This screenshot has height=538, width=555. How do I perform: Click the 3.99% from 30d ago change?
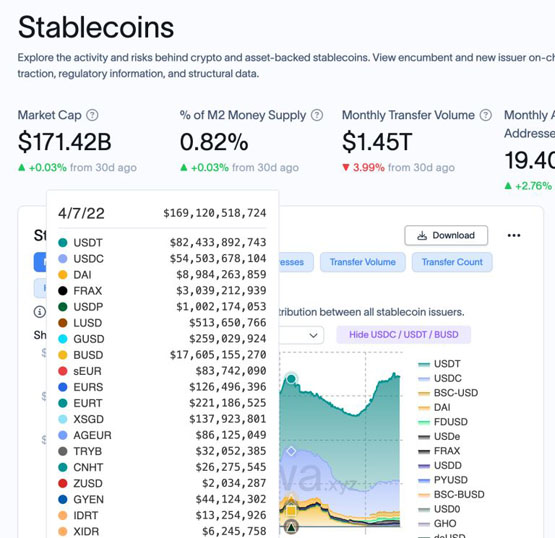click(x=399, y=167)
